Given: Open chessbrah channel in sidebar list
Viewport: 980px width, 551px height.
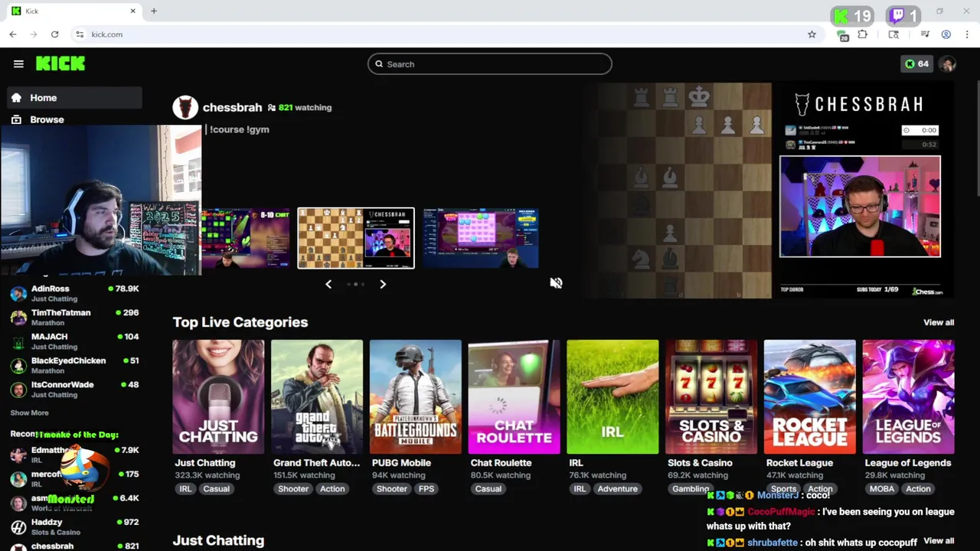Looking at the screenshot, I should tap(75, 546).
